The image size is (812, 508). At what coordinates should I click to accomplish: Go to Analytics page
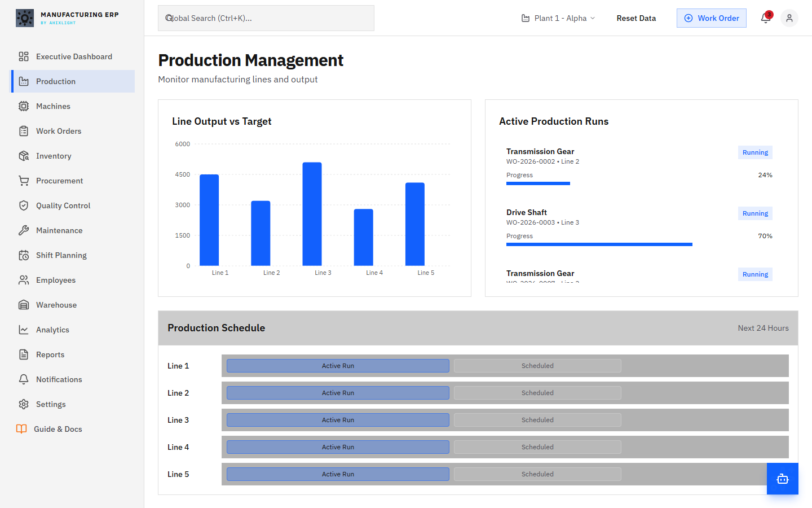tap(73, 330)
